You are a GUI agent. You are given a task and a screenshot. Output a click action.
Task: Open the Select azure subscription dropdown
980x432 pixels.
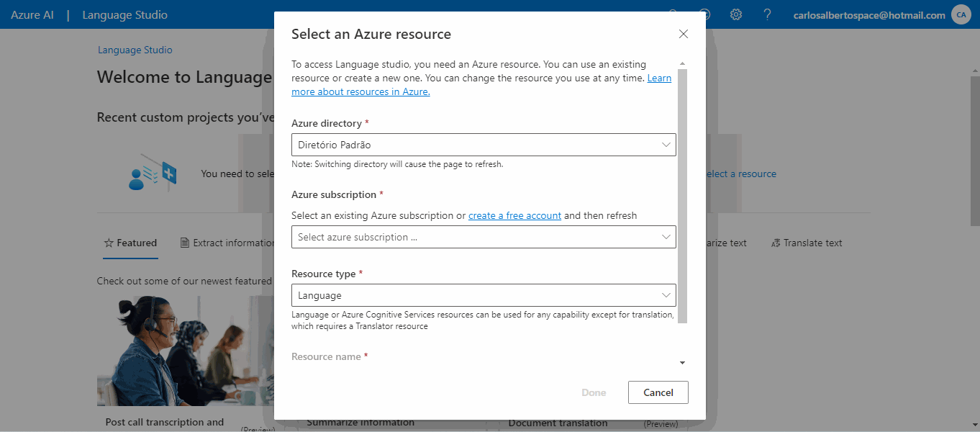point(484,237)
